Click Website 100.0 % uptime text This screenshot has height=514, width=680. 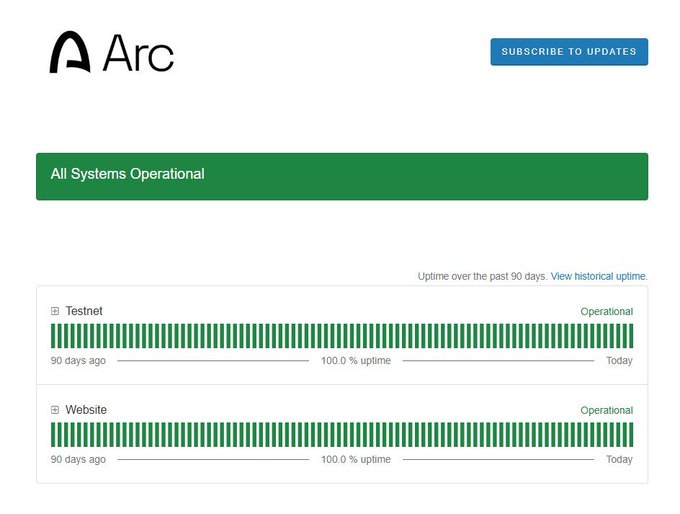(356, 459)
